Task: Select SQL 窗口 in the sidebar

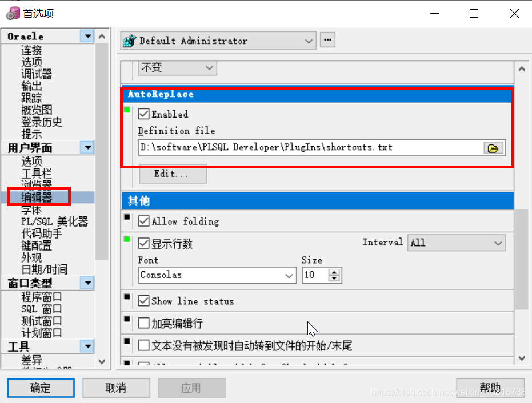Action: coord(42,309)
